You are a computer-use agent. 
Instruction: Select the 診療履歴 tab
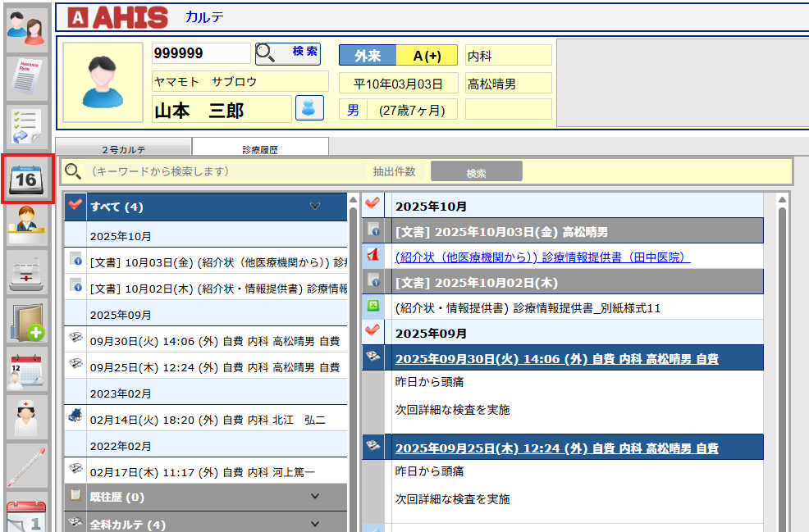coord(260,149)
